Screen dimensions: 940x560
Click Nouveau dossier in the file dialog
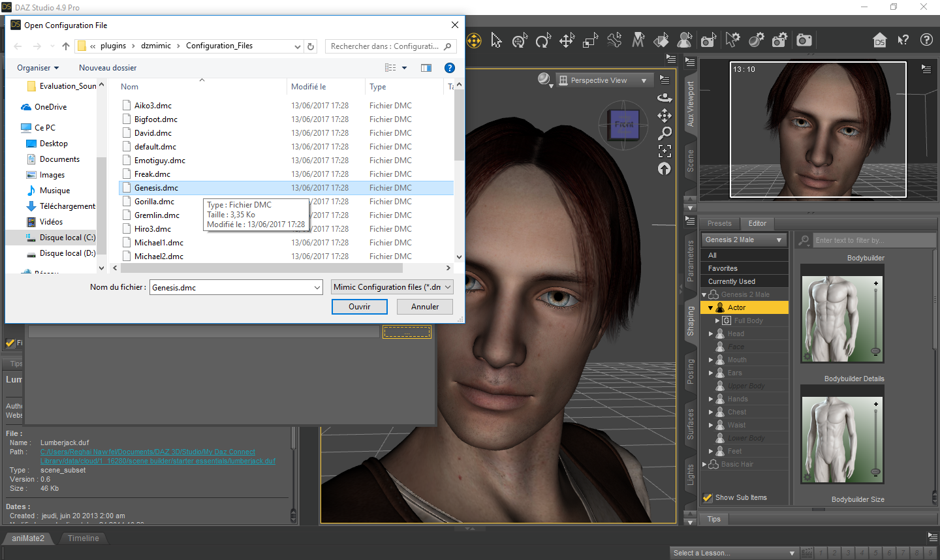point(108,68)
